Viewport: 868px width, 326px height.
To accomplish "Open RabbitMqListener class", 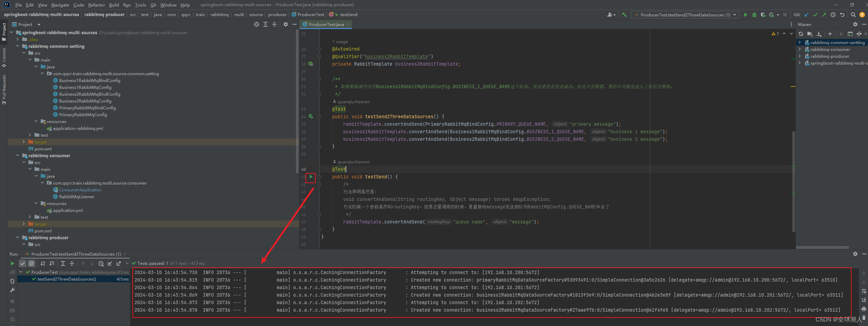I will click(x=77, y=197).
